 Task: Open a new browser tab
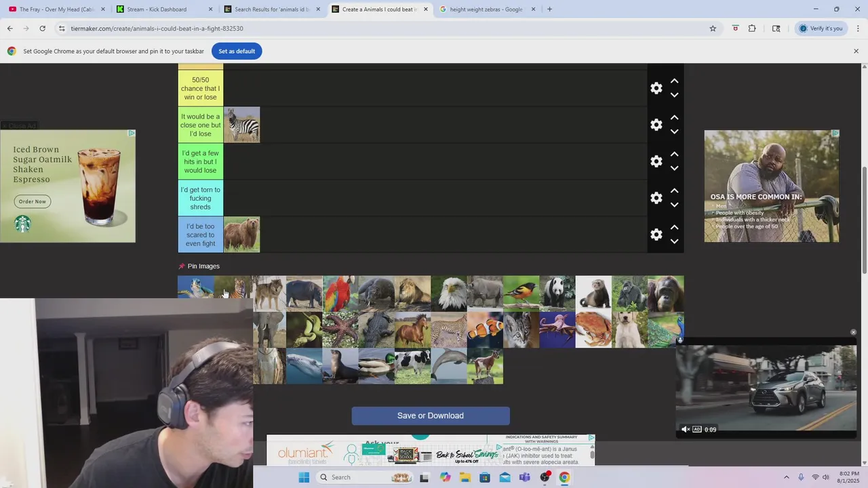(x=549, y=9)
